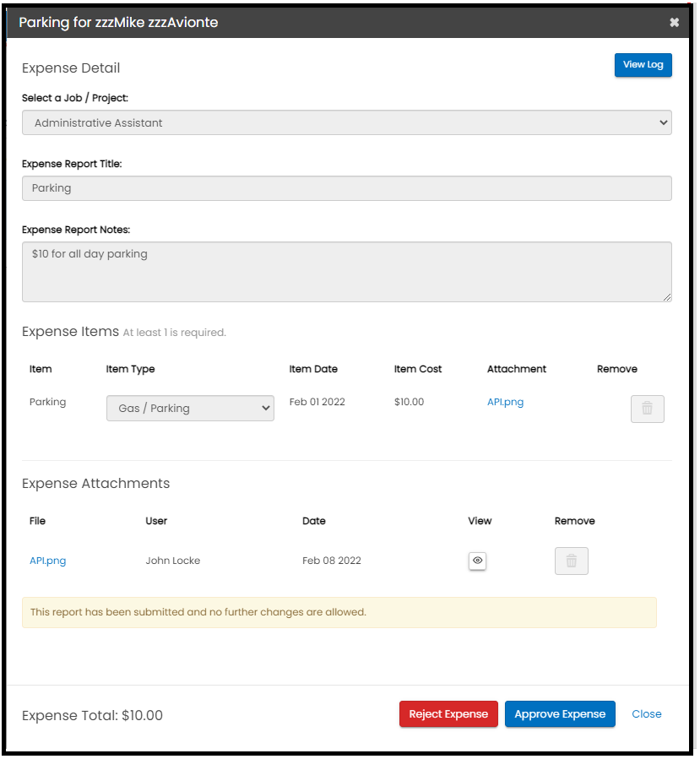Image resolution: width=700 pixels, height=759 pixels.
Task: Click the Approve Expense button
Action: [x=560, y=714]
